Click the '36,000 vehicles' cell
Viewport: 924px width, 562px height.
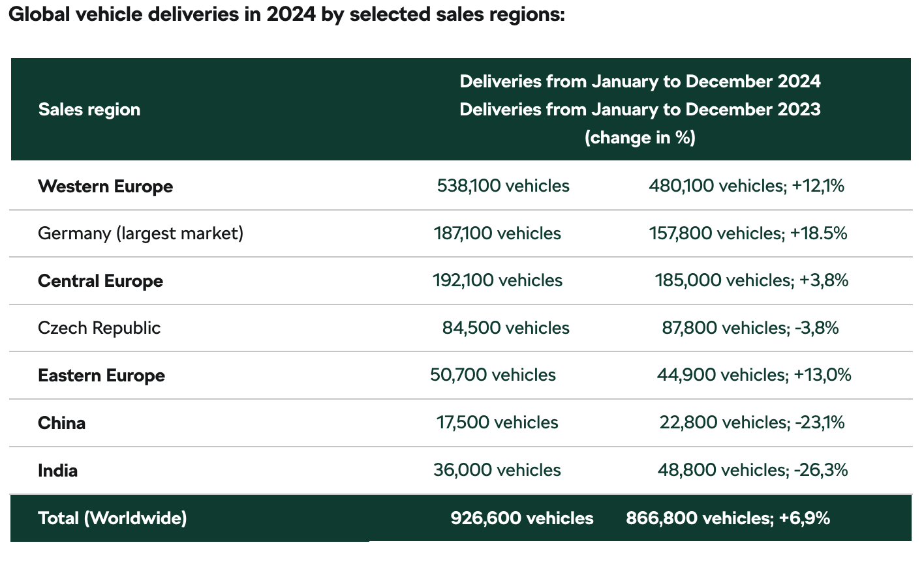[x=497, y=470]
